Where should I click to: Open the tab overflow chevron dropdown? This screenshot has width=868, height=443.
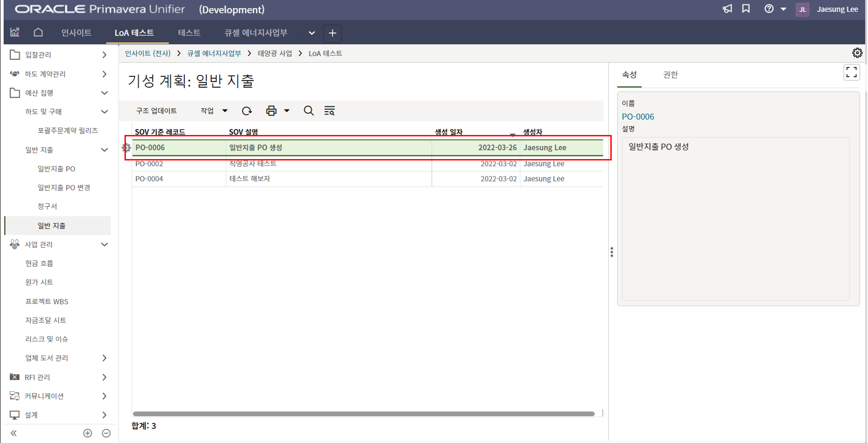click(x=311, y=33)
